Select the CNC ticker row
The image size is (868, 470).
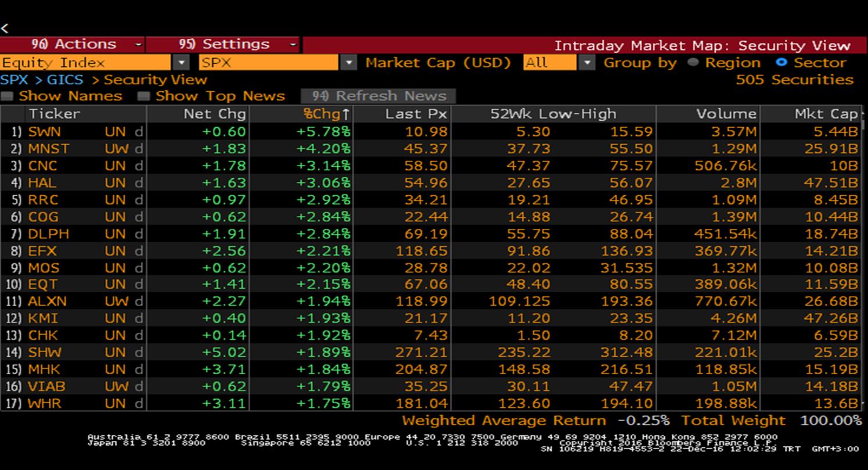point(430,166)
